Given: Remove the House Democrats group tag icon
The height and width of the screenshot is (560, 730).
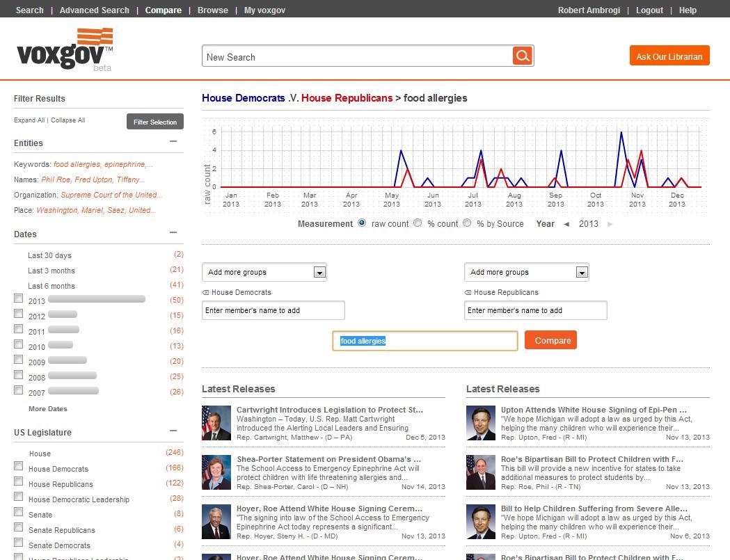Looking at the screenshot, I should click(205, 293).
